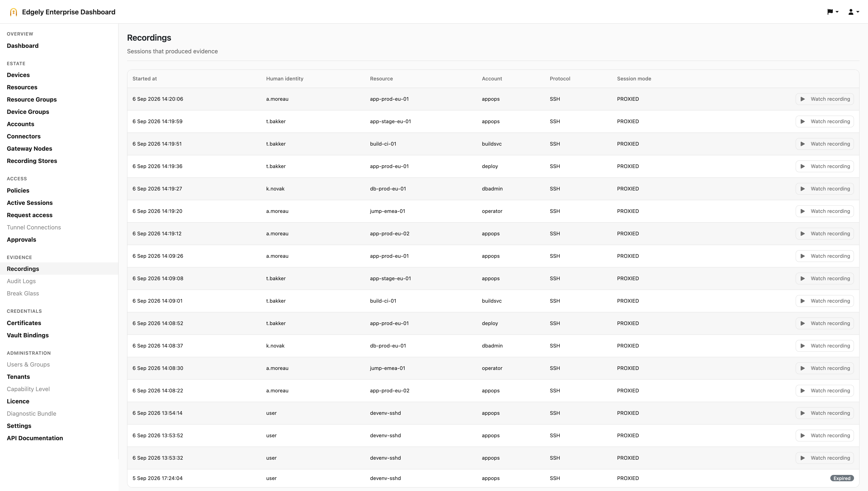The height and width of the screenshot is (491, 868).
Task: Click timestamp 5 Sep 2026 17:24:04
Action: coord(158,478)
